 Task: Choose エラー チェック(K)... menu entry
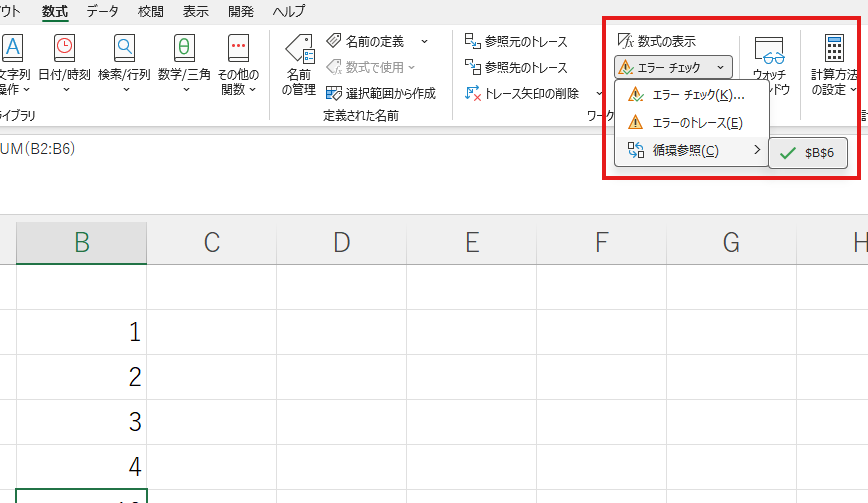point(692,95)
